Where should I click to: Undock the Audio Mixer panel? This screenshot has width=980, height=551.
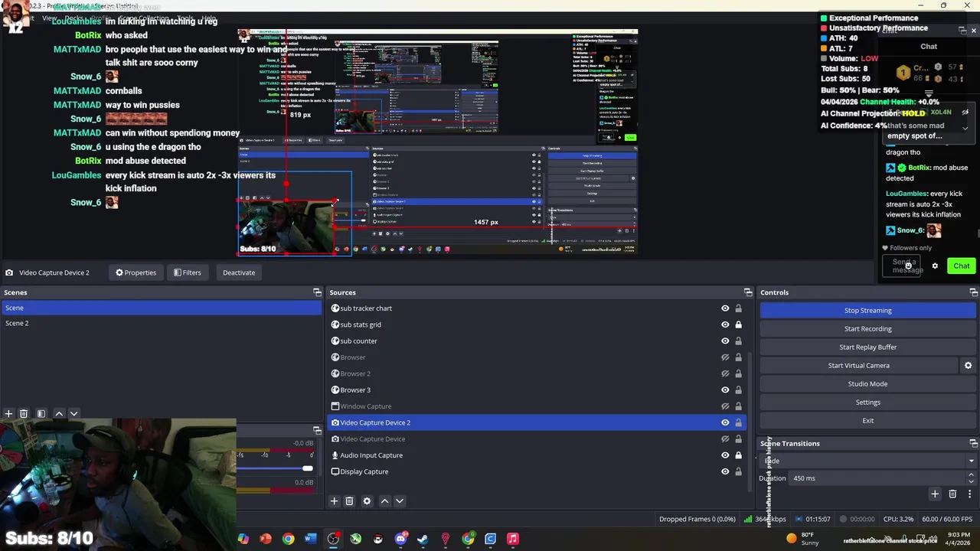coord(317,430)
